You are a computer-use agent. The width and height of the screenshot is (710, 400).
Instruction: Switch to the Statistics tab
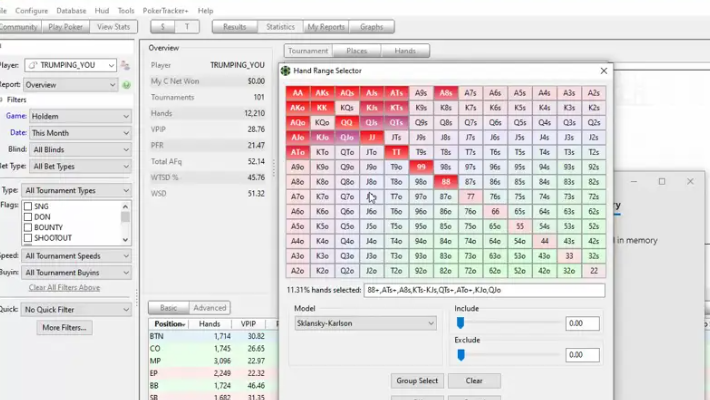point(280,27)
